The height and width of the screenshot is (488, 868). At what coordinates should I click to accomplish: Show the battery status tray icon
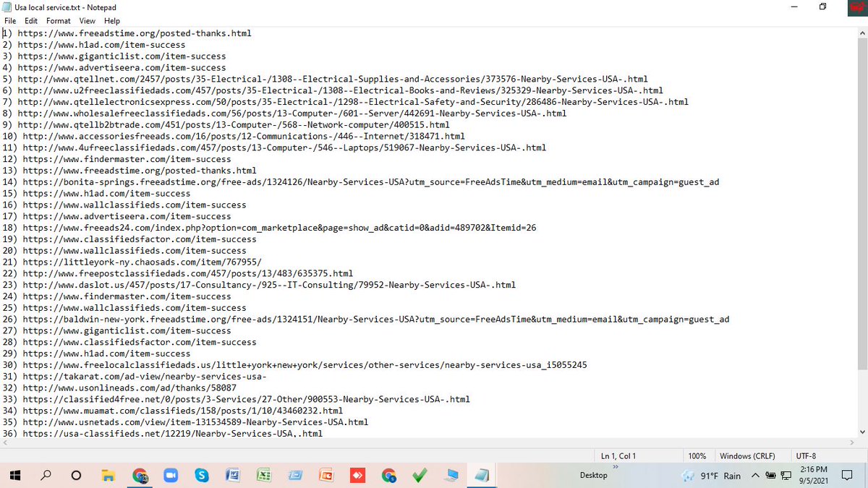[x=771, y=476]
